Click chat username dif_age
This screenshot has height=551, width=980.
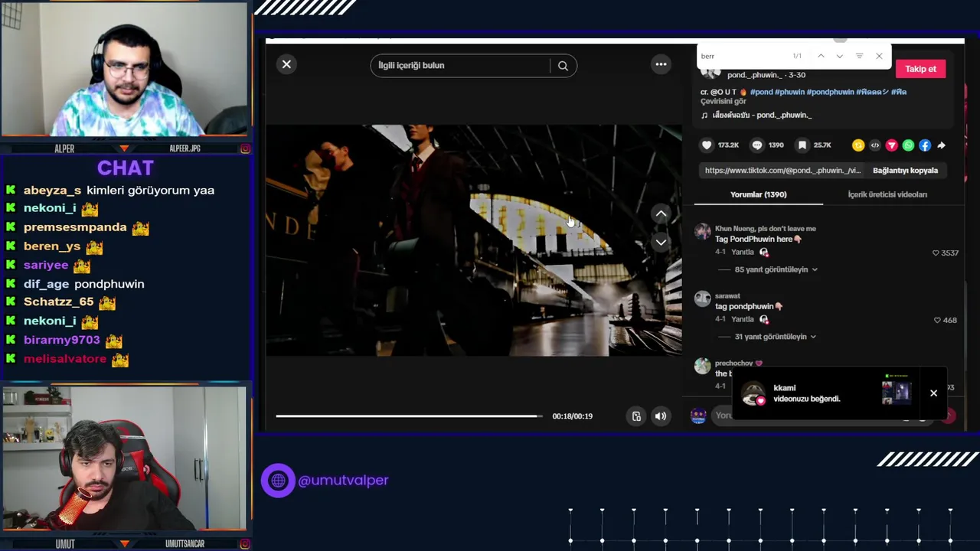point(46,284)
